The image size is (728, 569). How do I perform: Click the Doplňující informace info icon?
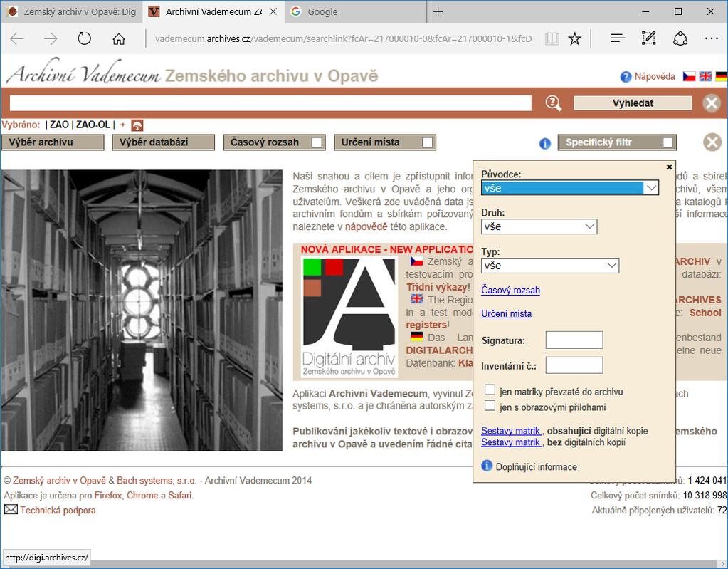487,466
